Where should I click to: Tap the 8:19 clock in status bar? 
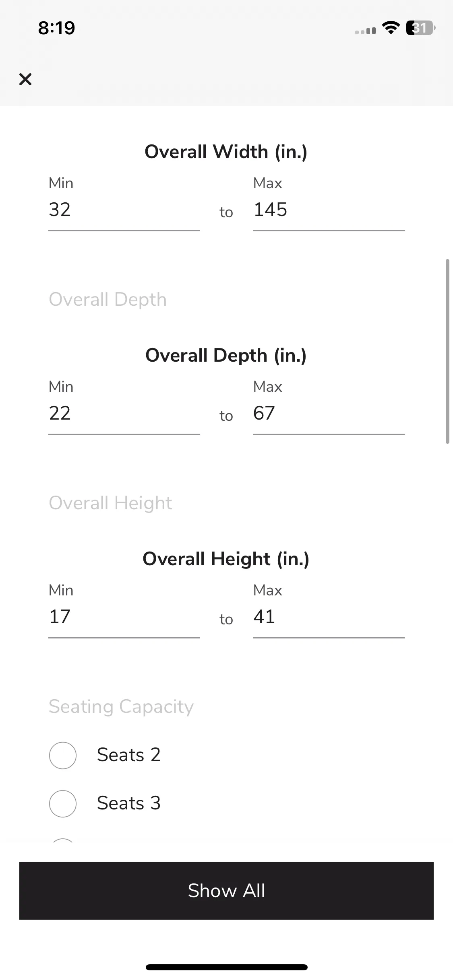click(56, 28)
